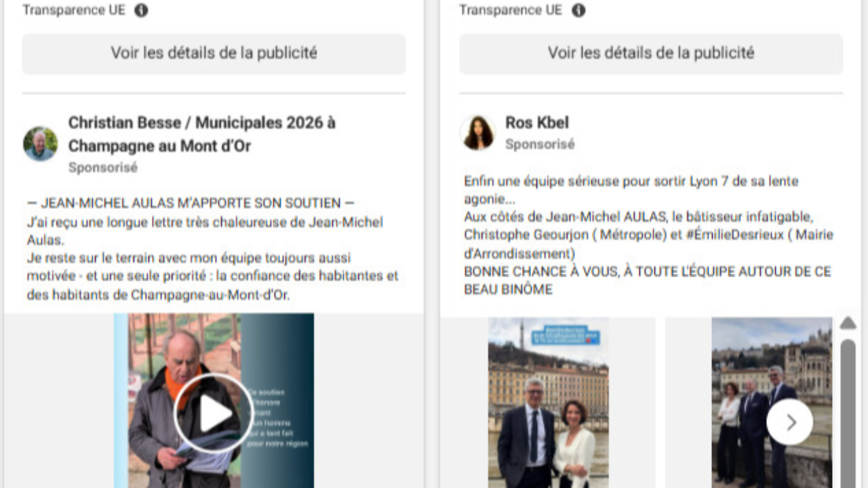Open Ros Kbel profile picture
The image size is (868, 488).
click(x=477, y=132)
